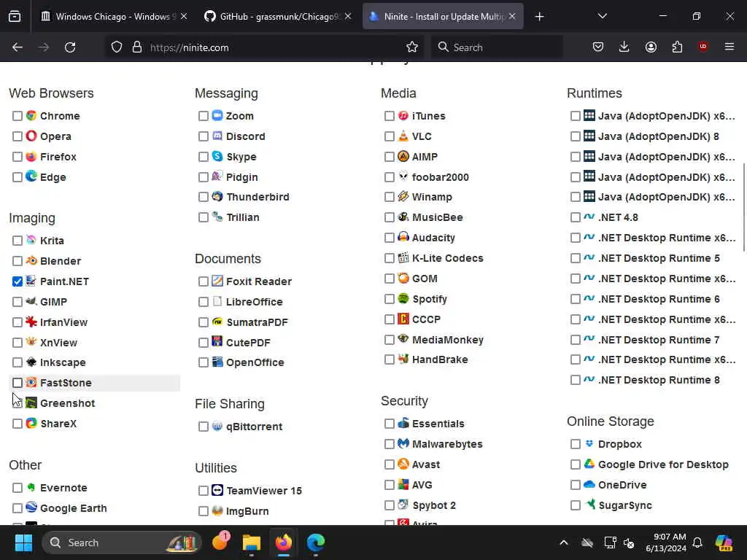The width and height of the screenshot is (747, 560).
Task: Click the Discord icon
Action: (217, 136)
